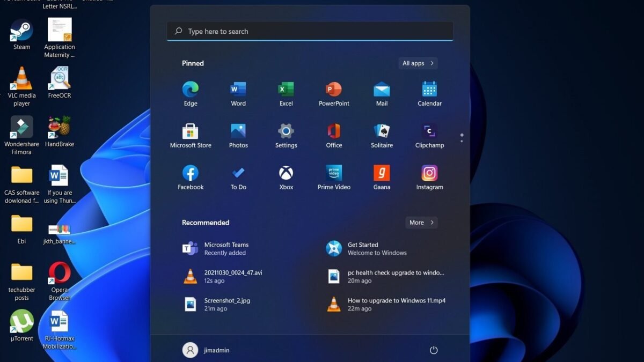Open the Office pinned app

click(334, 136)
